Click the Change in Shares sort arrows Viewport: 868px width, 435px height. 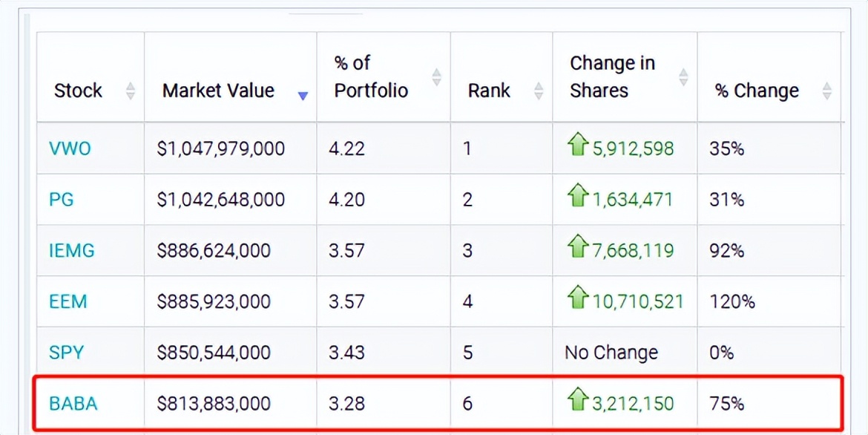click(x=683, y=76)
